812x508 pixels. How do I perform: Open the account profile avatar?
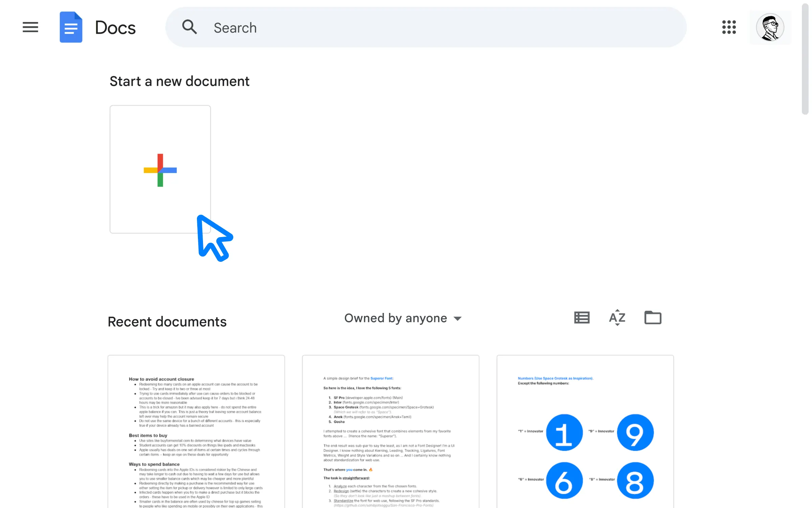(770, 27)
